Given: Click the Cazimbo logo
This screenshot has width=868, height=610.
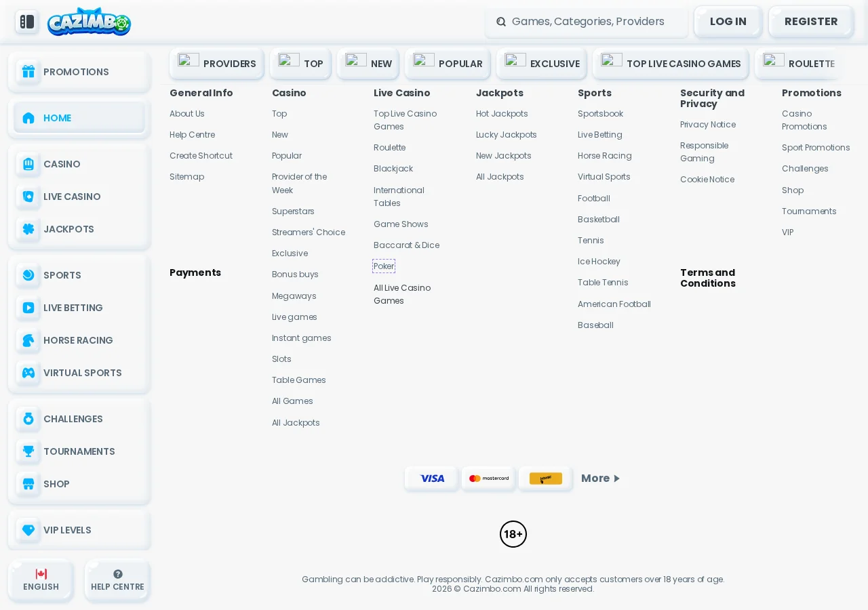Looking at the screenshot, I should click(89, 22).
